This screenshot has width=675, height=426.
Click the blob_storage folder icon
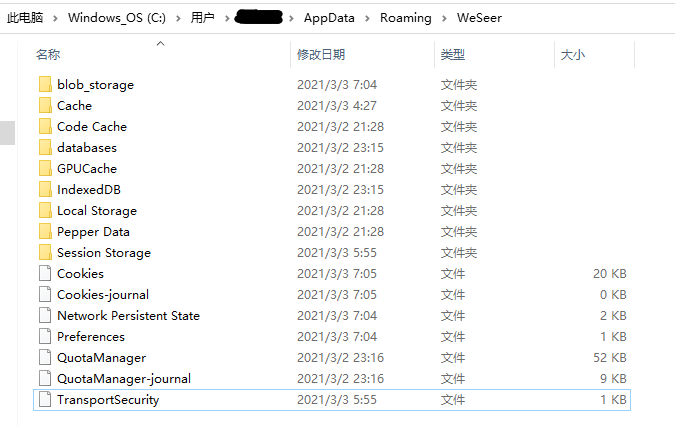44,85
